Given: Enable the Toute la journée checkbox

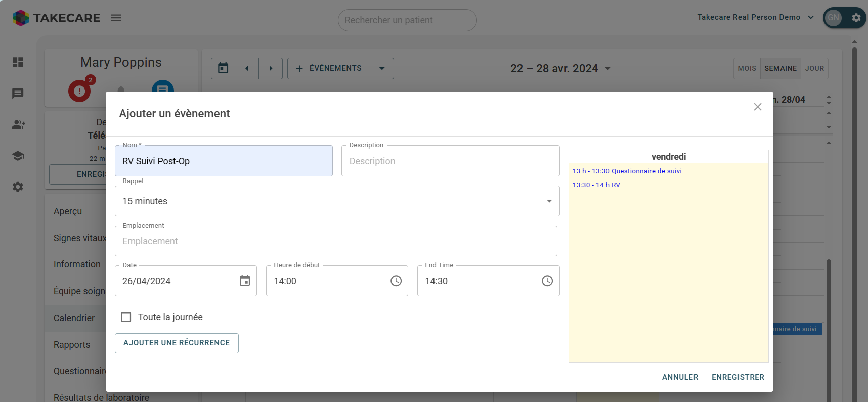Looking at the screenshot, I should [126, 317].
